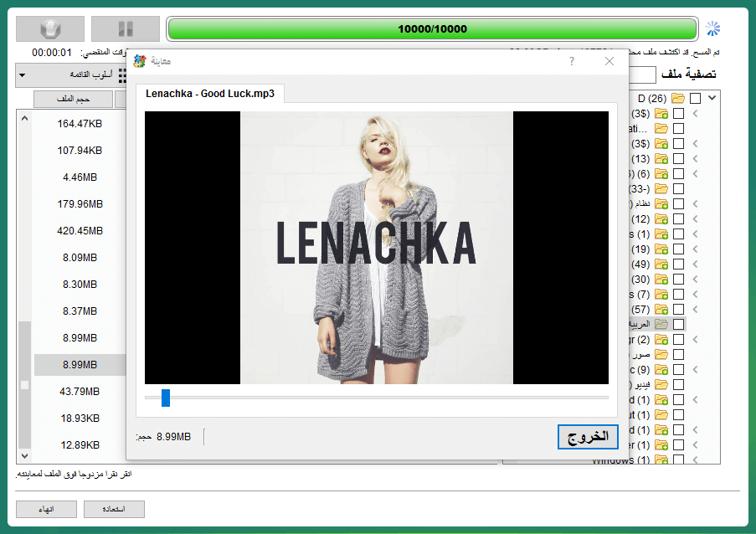This screenshot has width=756, height=534.
Task: Click the folder icon of the 'ut (1)' row
Action: click(x=661, y=415)
